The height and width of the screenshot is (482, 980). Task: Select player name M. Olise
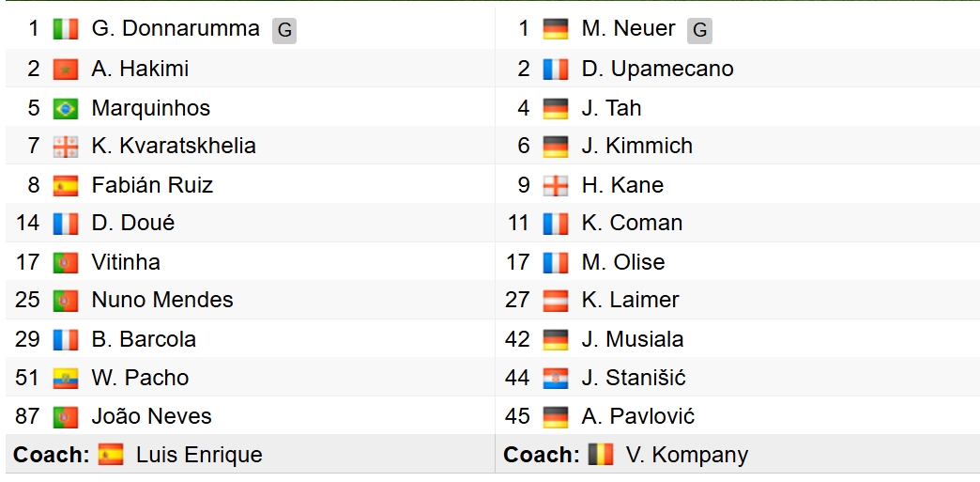point(623,262)
